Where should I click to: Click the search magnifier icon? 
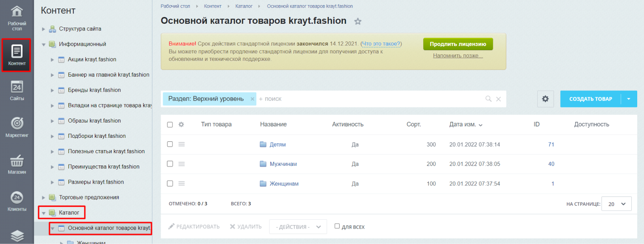(489, 99)
